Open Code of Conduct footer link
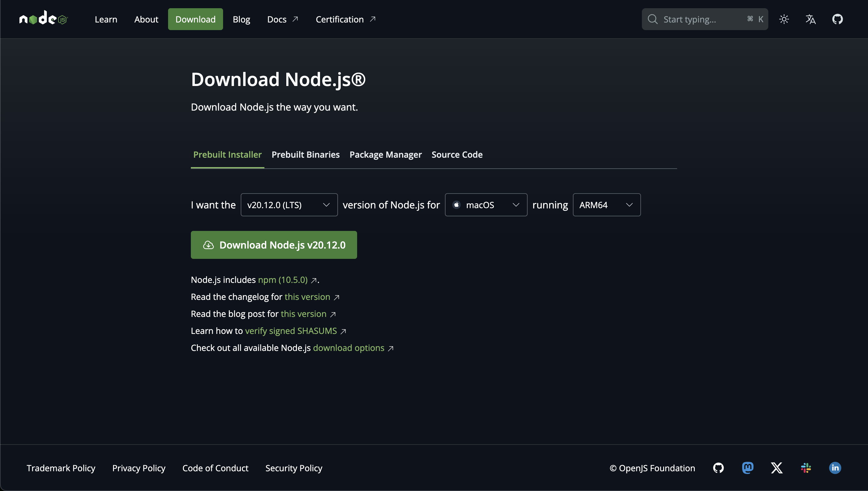Image resolution: width=868 pixels, height=491 pixels. click(x=215, y=468)
